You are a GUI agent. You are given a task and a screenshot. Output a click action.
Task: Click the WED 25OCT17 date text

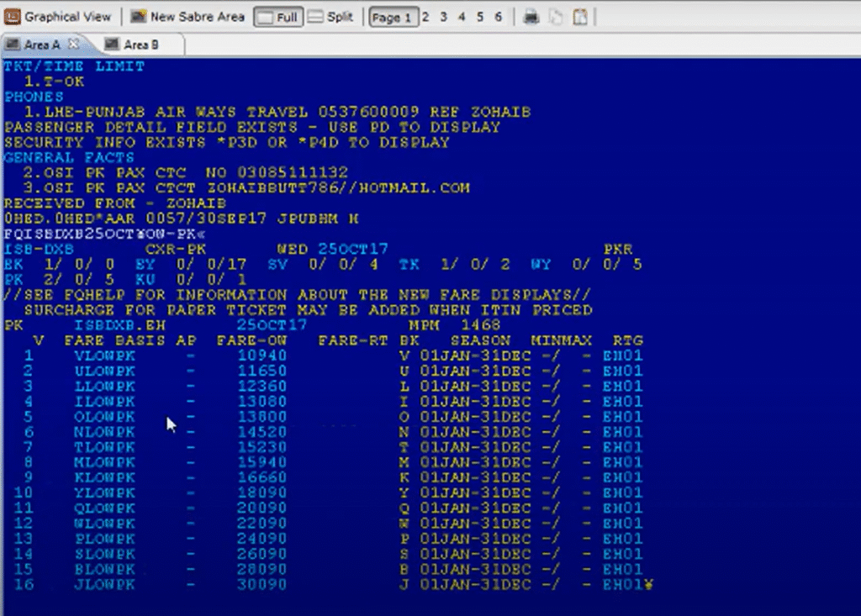(x=332, y=250)
